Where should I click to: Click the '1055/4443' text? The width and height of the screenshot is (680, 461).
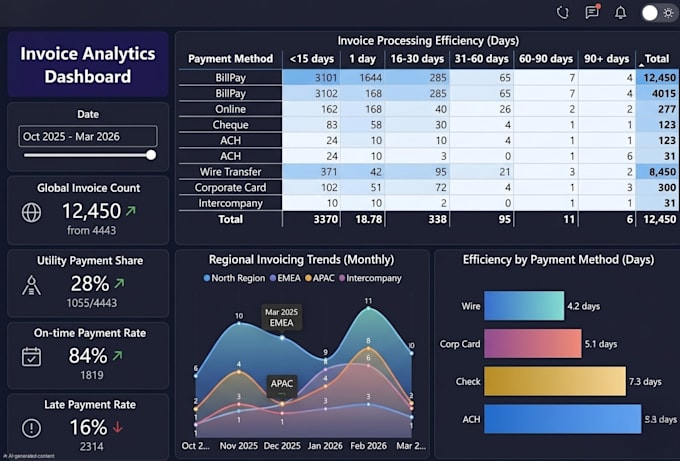coord(92,303)
